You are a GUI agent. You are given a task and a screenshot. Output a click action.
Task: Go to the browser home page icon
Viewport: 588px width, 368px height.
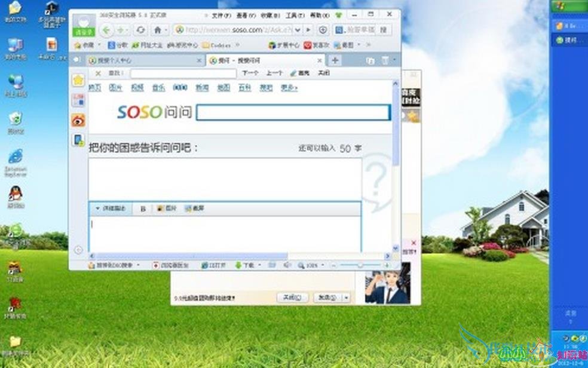click(x=158, y=30)
